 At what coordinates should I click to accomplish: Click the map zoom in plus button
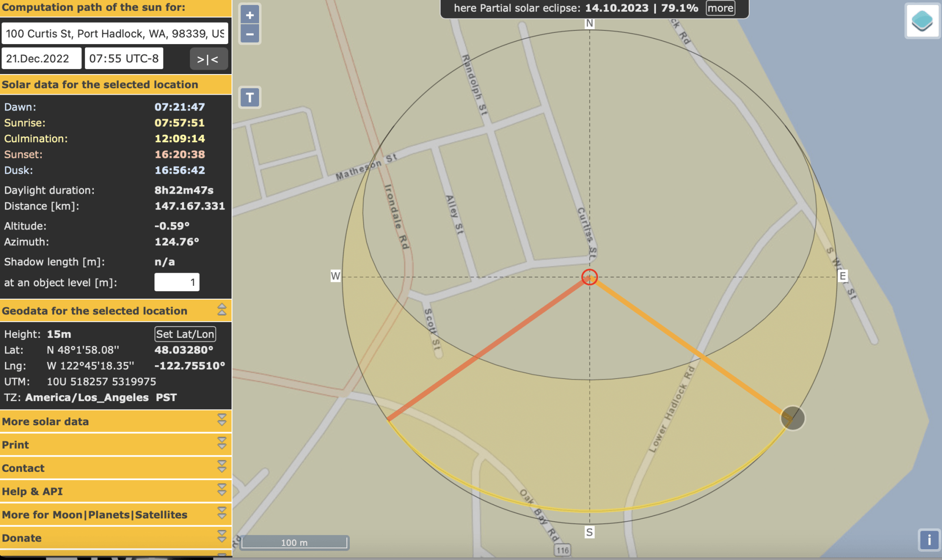tap(250, 15)
